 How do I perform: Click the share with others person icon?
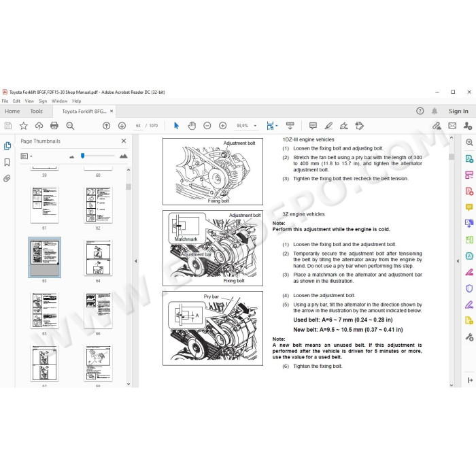[468, 126]
